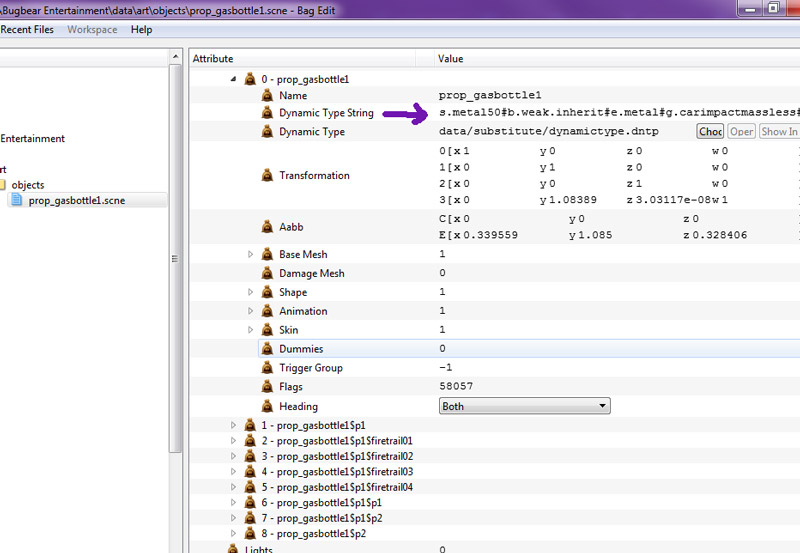Click the objects folder icon
The image size is (800, 553).
point(2,185)
